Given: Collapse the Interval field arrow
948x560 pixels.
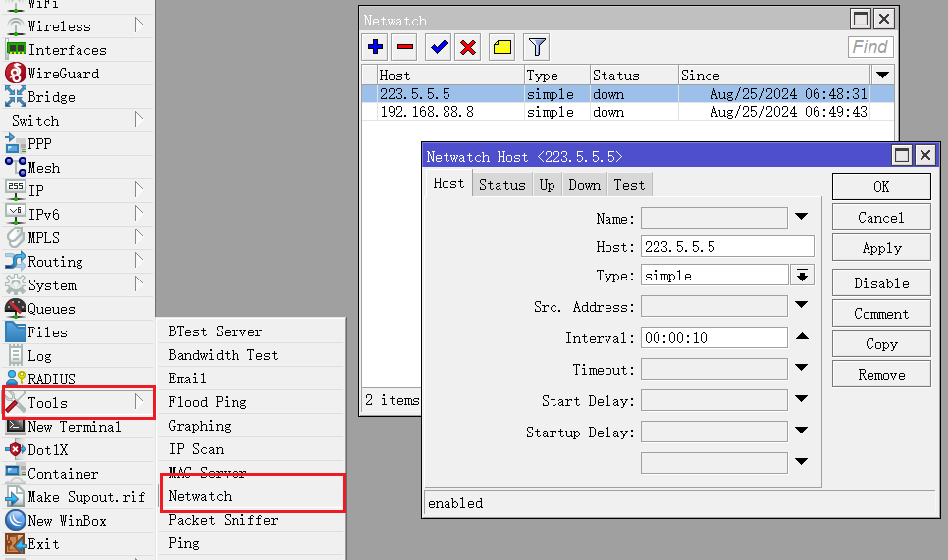Looking at the screenshot, I should point(802,337).
